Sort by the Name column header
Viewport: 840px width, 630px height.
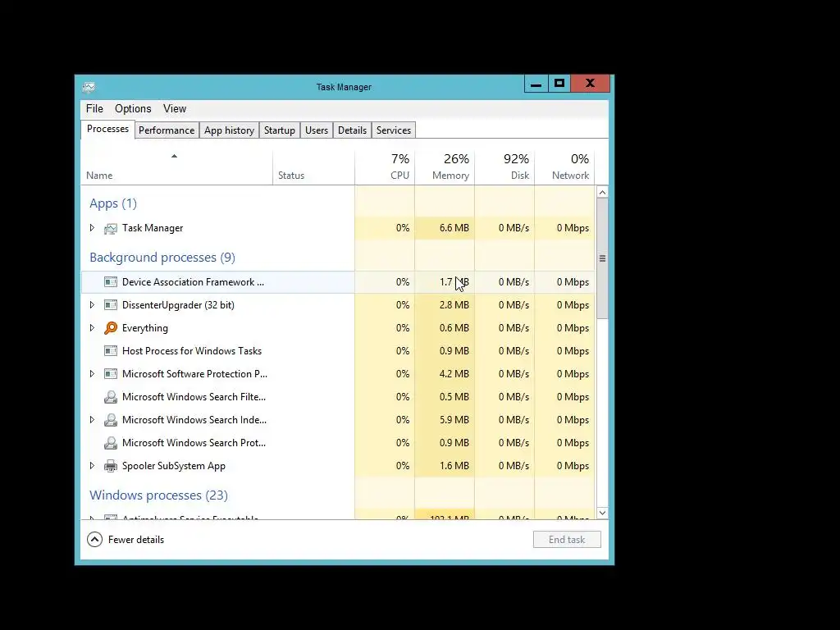pos(177,167)
